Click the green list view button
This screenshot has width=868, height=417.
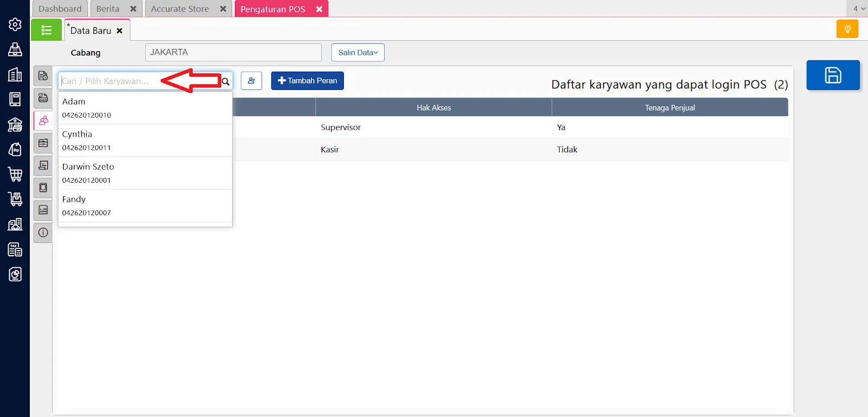coord(46,30)
